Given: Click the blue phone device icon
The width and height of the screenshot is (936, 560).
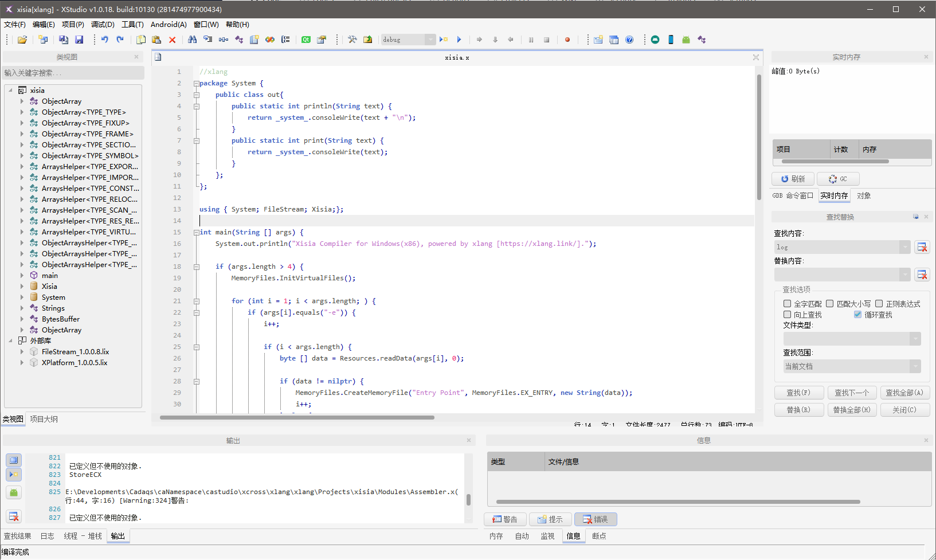Looking at the screenshot, I should click(x=671, y=40).
